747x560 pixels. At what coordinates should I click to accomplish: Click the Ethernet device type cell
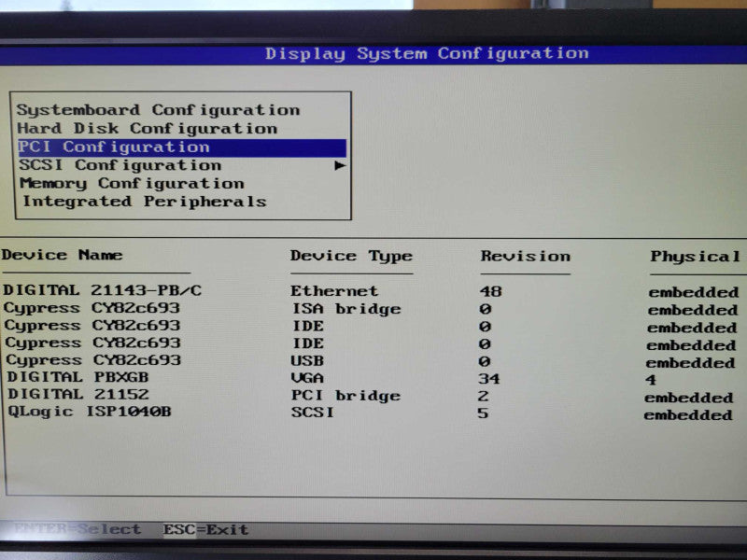[334, 291]
